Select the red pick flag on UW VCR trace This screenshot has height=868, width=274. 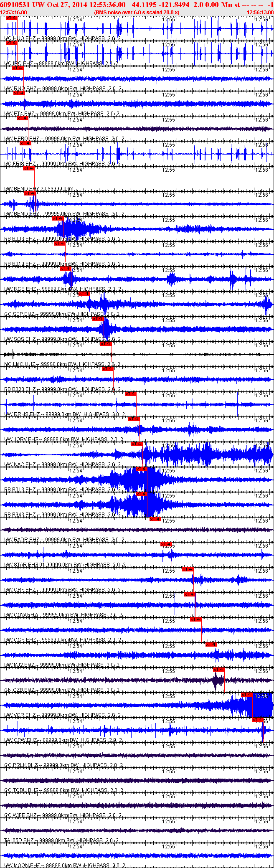(247, 695)
